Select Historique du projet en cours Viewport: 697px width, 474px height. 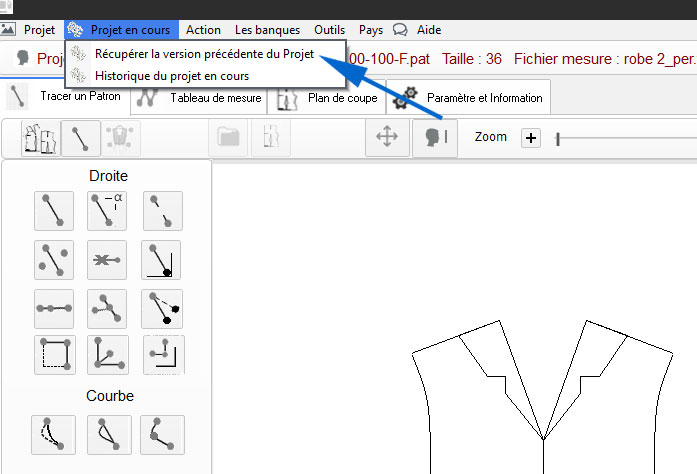click(x=171, y=75)
